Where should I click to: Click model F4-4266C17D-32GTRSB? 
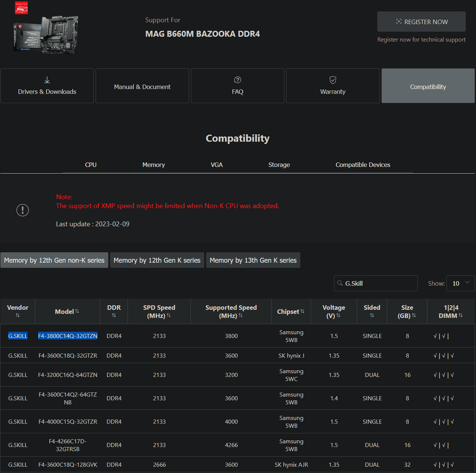pos(68,445)
